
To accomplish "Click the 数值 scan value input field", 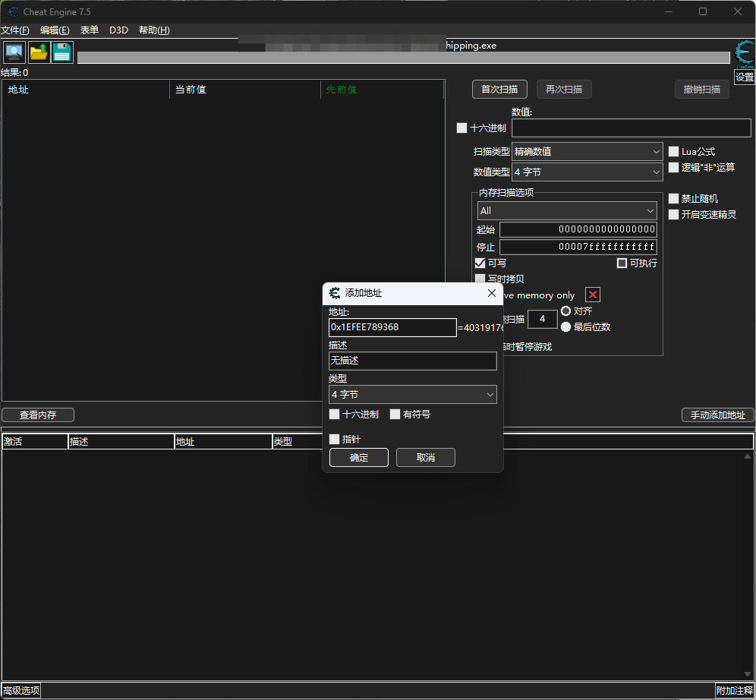I will (631, 128).
